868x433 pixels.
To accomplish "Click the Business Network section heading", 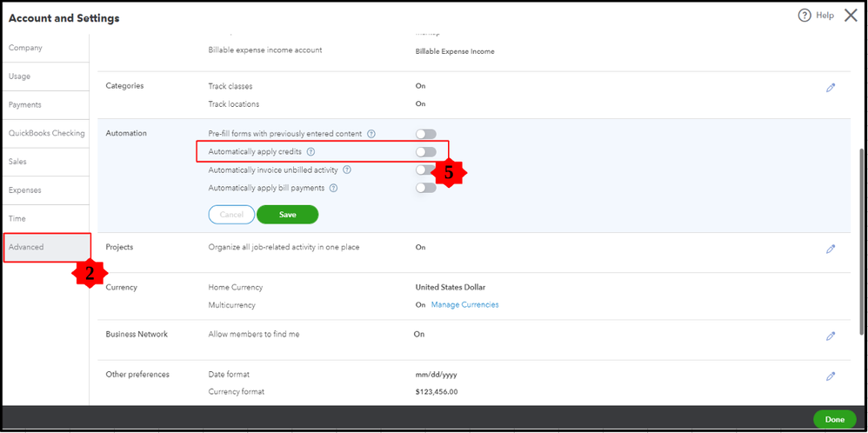I will click(137, 335).
